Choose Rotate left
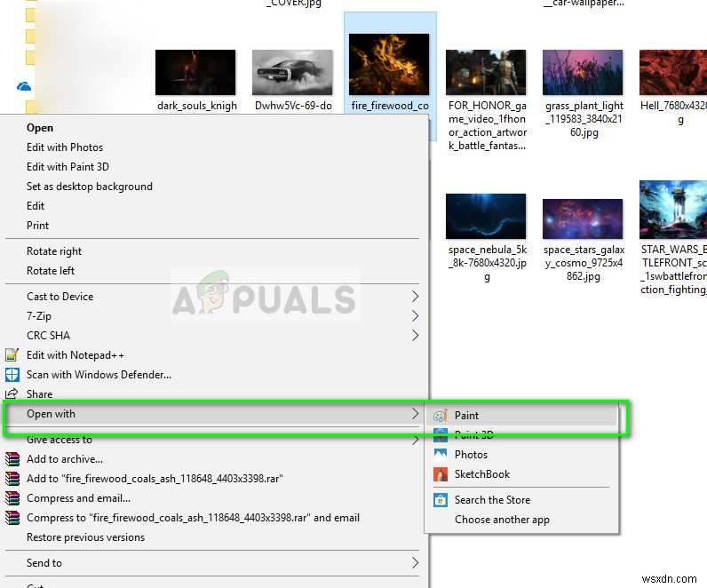Viewport: 707px width, 588px height. [x=51, y=271]
